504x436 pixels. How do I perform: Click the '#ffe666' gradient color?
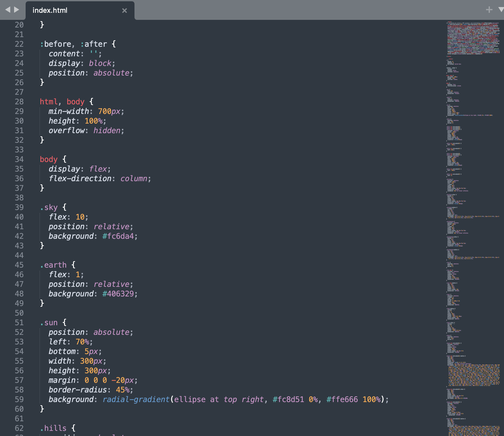click(342, 400)
